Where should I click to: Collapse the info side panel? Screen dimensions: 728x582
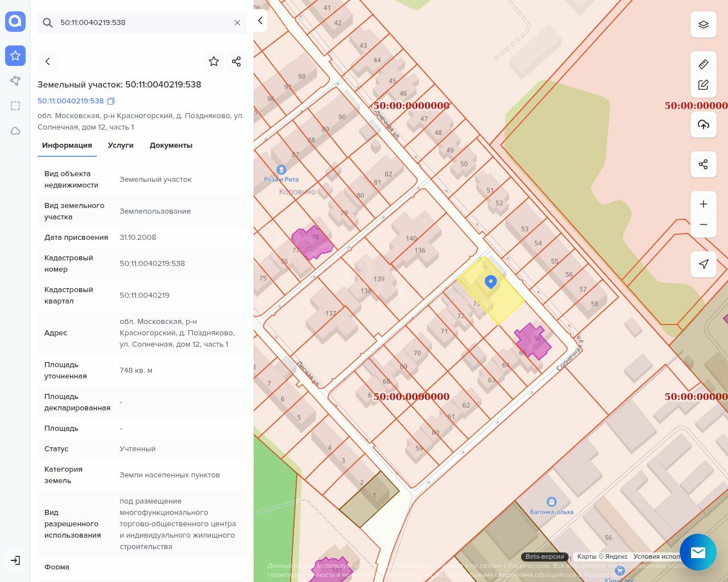pos(260,21)
